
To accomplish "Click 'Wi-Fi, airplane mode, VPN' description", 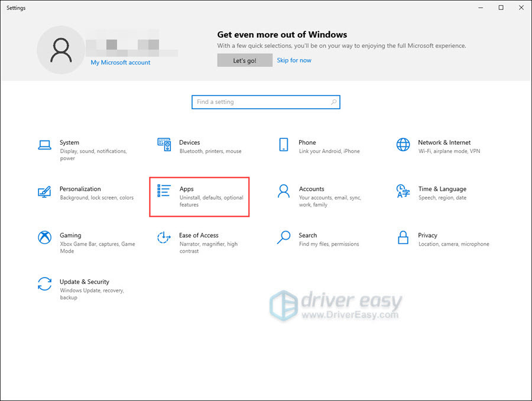I will (x=449, y=151).
